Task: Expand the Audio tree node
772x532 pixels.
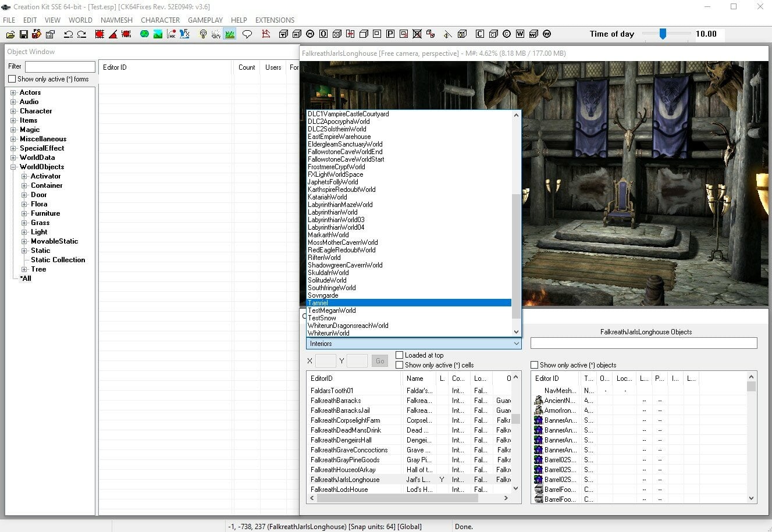Action: click(x=13, y=102)
